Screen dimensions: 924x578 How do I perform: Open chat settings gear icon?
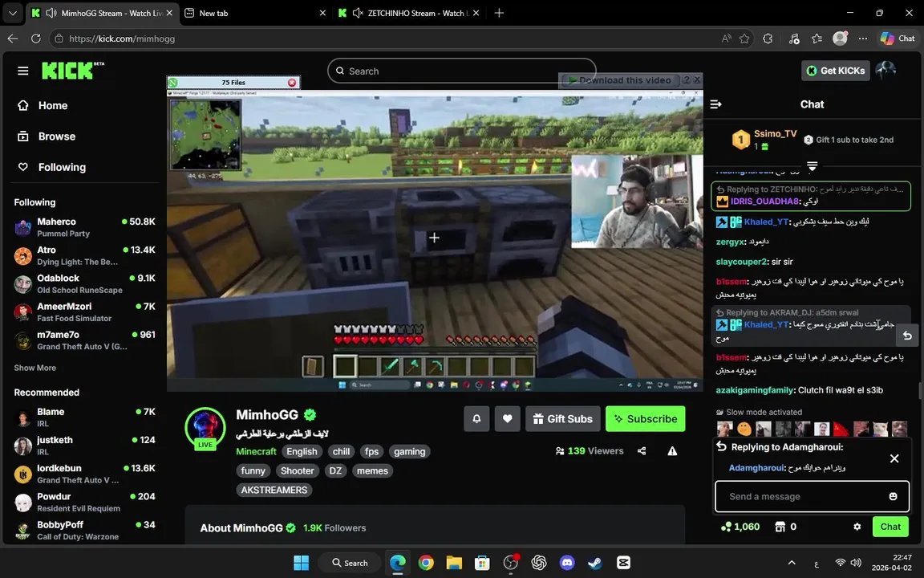[857, 527]
